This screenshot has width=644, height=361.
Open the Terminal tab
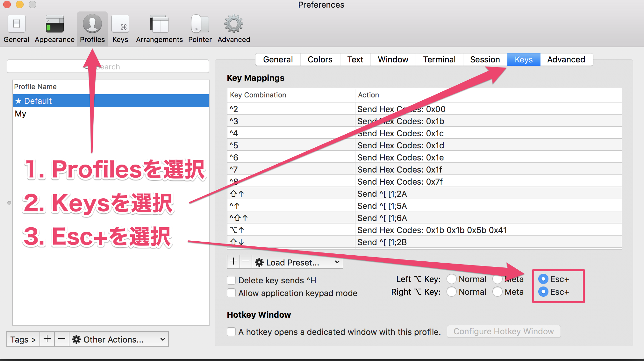coord(439,59)
